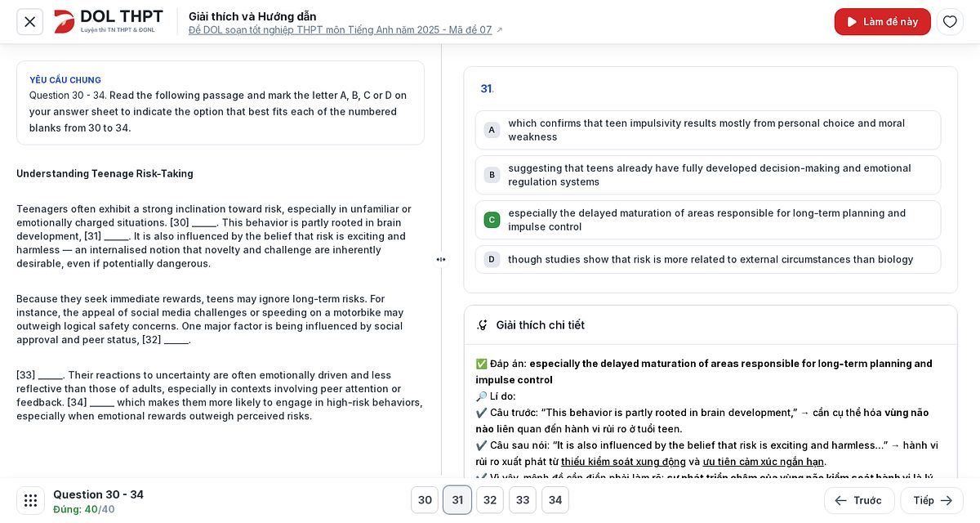Select answer option D about external circumstances

coord(708,259)
